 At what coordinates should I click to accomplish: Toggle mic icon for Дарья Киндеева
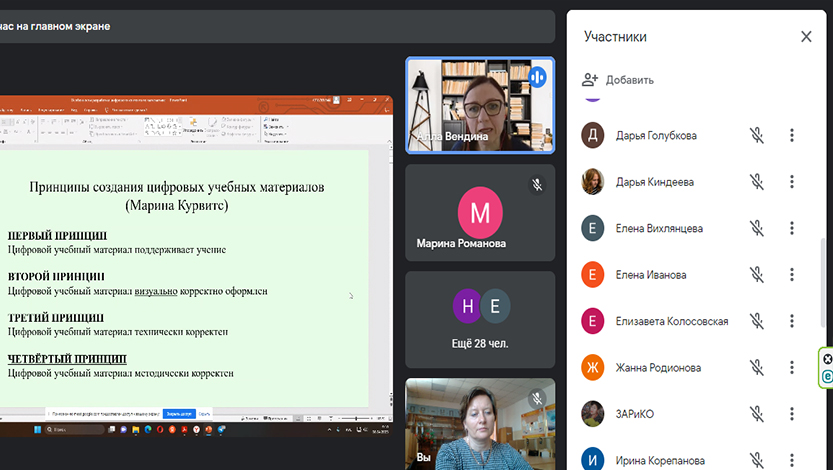click(757, 182)
